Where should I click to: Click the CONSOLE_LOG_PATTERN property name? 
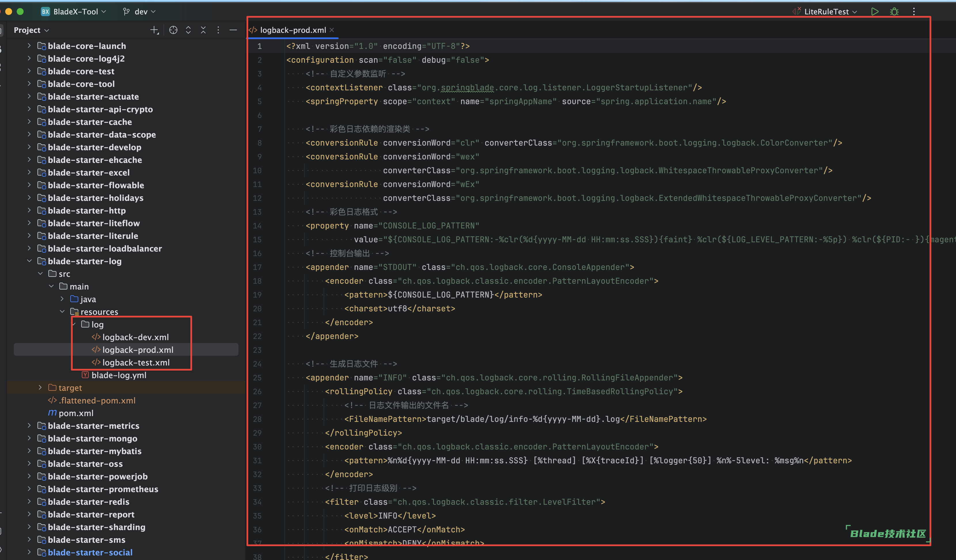(429, 226)
